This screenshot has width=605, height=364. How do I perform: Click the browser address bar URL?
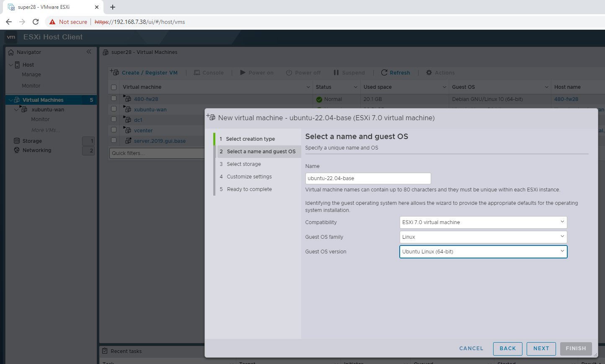point(140,22)
